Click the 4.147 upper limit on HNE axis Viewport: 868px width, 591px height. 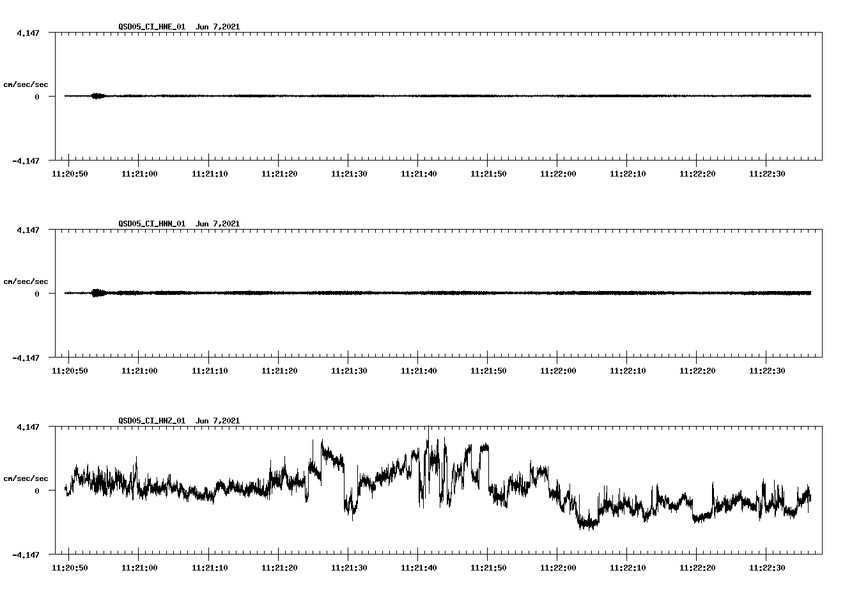28,33
